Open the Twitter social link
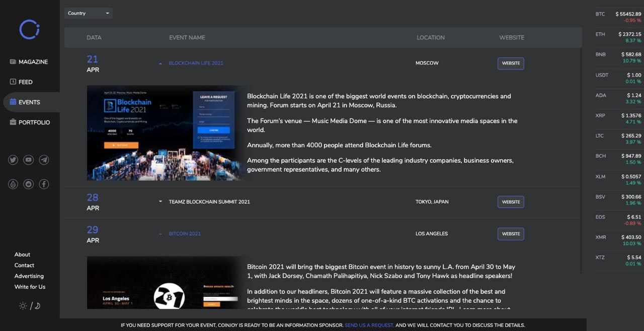The image size is (644, 331). 13,160
